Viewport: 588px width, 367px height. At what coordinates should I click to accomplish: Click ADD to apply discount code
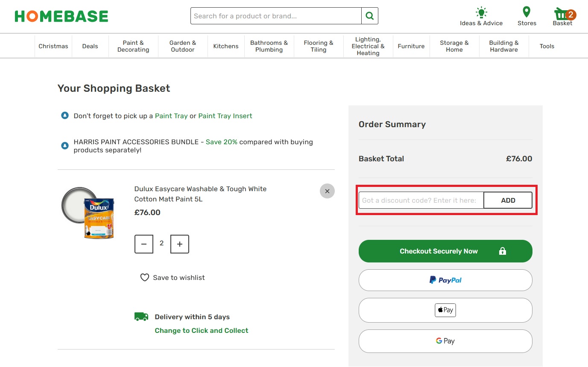[508, 200]
